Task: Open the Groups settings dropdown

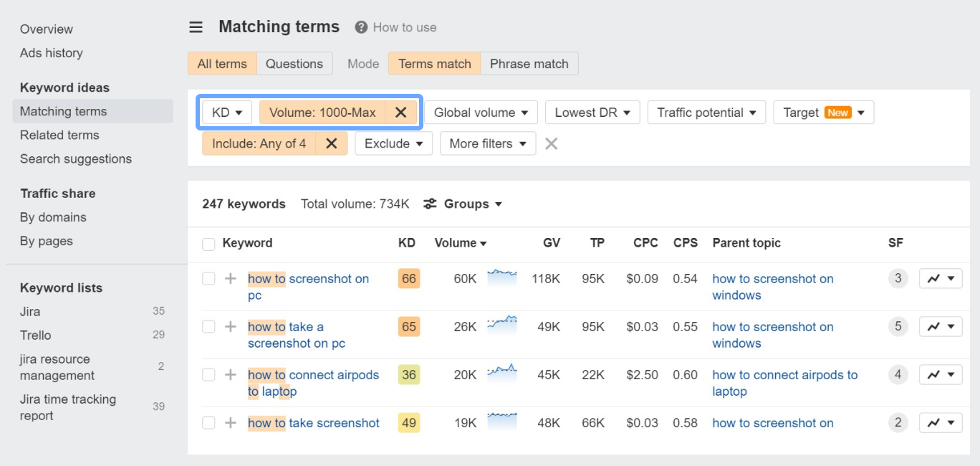Action: pos(463,204)
